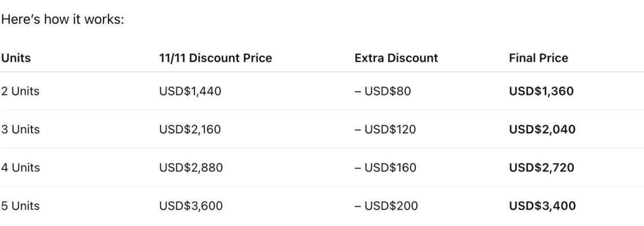This screenshot has width=644, height=226.
Task: Select the 2 Units row label
Action: point(20,91)
